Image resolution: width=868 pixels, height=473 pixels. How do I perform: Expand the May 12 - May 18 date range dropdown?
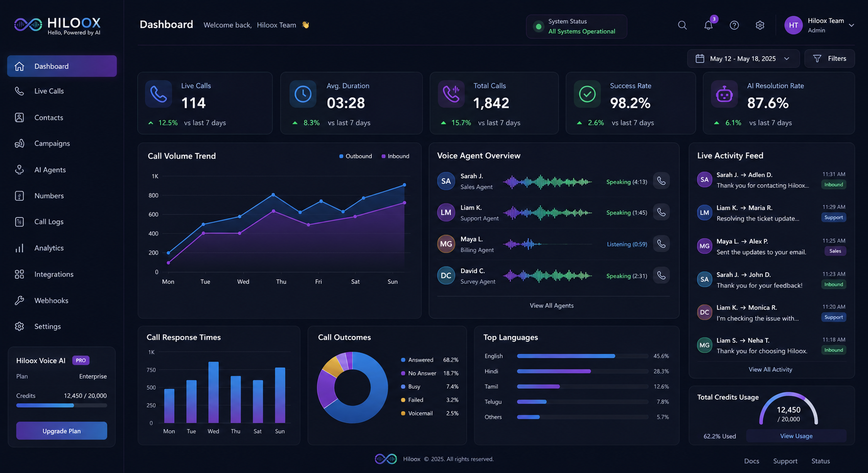coord(743,59)
